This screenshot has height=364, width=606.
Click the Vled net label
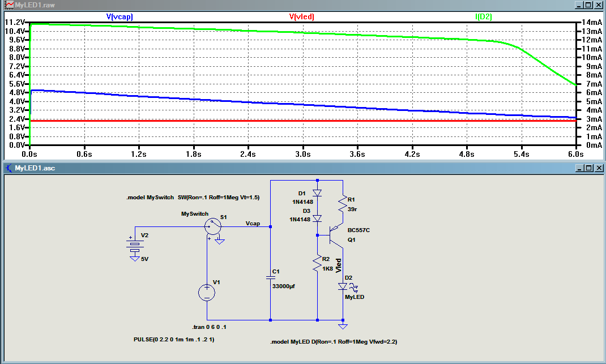pos(339,265)
